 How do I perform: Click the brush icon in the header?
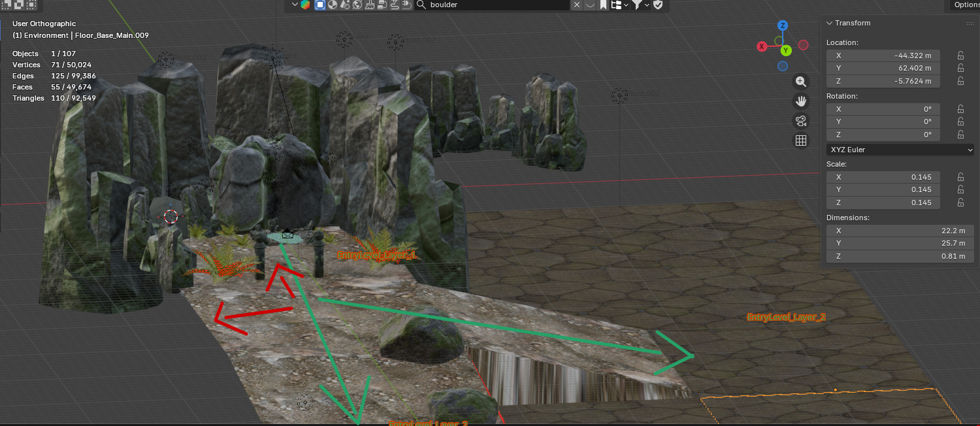pyautogui.click(x=370, y=5)
